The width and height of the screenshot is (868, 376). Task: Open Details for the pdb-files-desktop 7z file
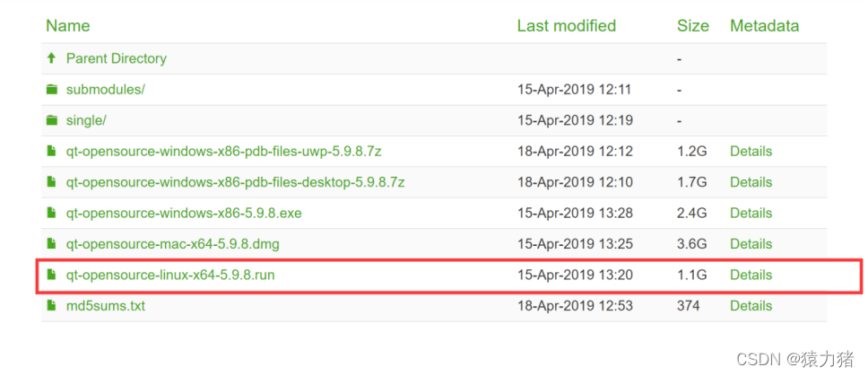pyautogui.click(x=751, y=182)
